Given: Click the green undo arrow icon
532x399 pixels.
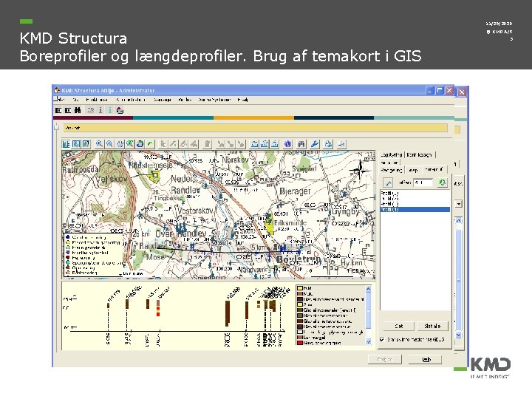Looking at the screenshot, I should pos(150,144).
